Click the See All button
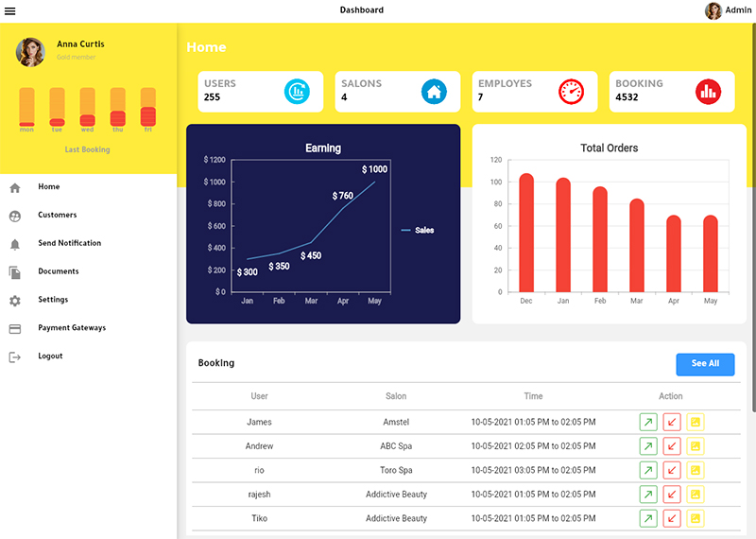This screenshot has height=539, width=756. pyautogui.click(x=705, y=364)
